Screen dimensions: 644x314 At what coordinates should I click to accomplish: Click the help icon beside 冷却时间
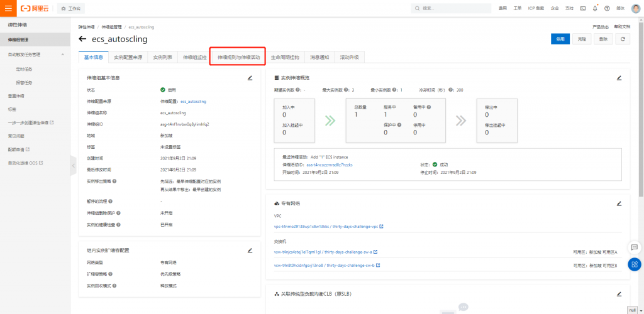coord(450,90)
